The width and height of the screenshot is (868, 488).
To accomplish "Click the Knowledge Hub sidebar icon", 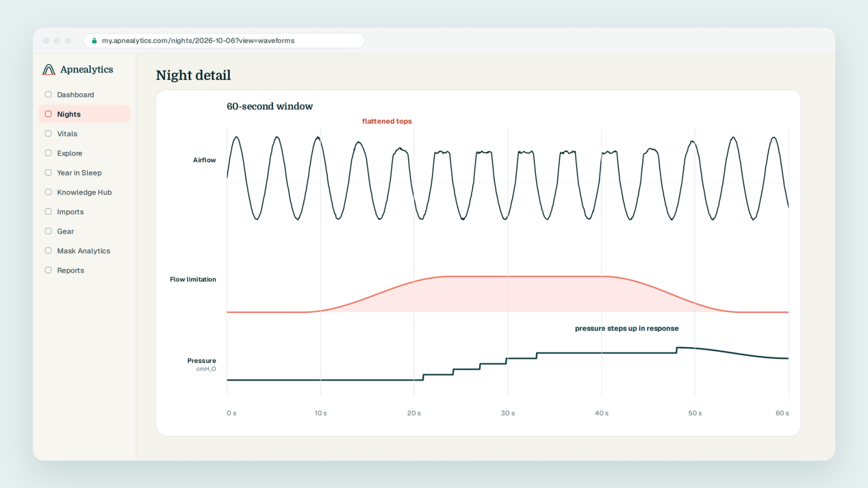I will point(48,192).
